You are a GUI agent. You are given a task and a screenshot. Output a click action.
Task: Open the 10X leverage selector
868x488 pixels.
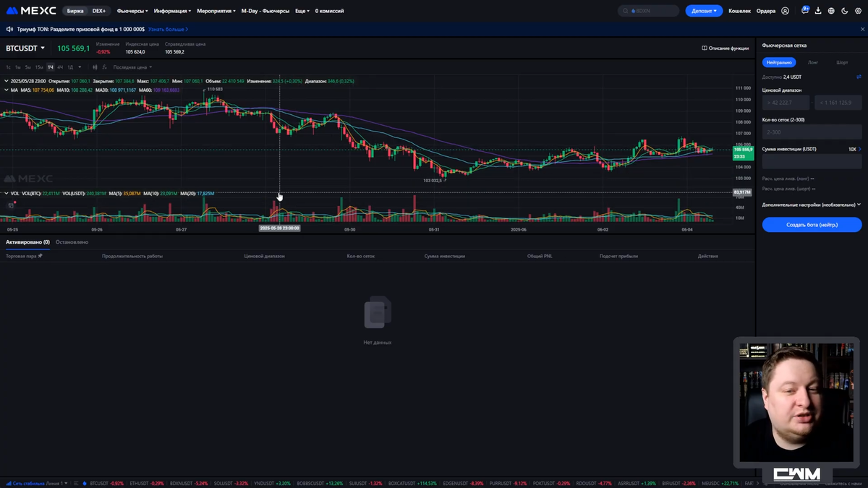click(x=855, y=149)
